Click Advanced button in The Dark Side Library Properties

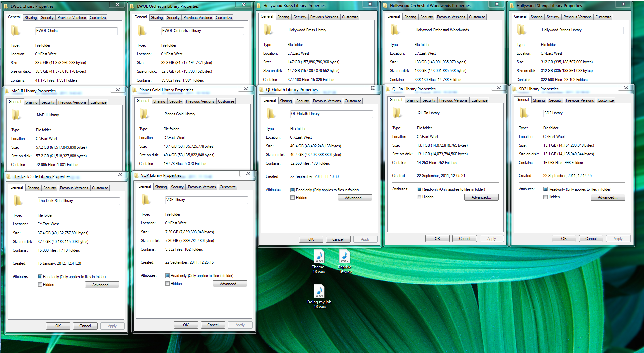pyautogui.click(x=102, y=285)
